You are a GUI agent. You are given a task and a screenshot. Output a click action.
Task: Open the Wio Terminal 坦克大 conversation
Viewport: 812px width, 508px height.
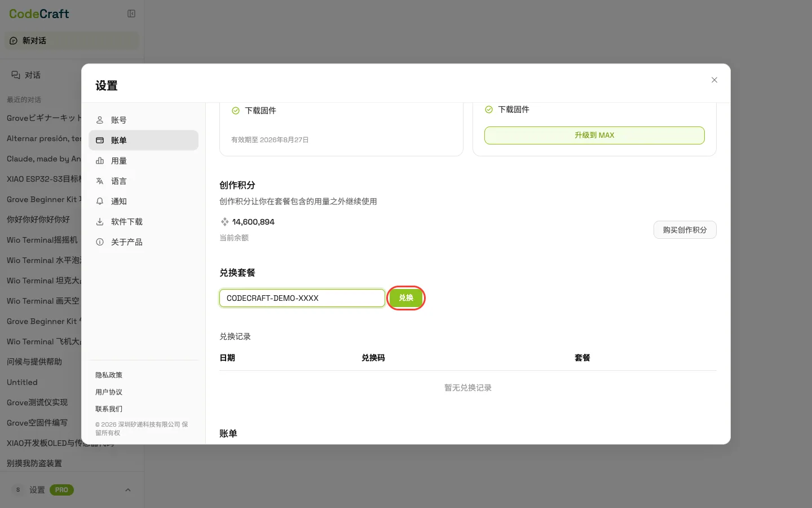43,281
